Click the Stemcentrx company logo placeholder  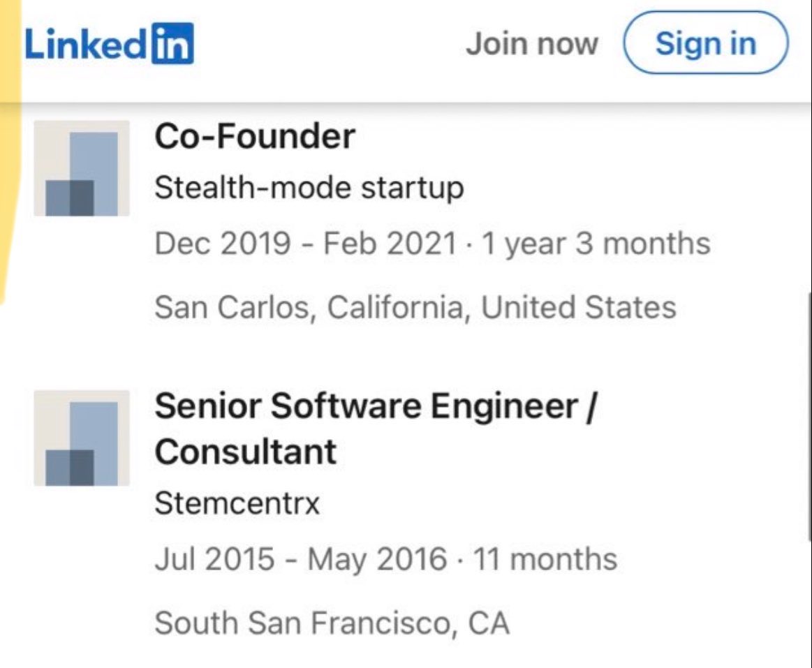[x=82, y=438]
